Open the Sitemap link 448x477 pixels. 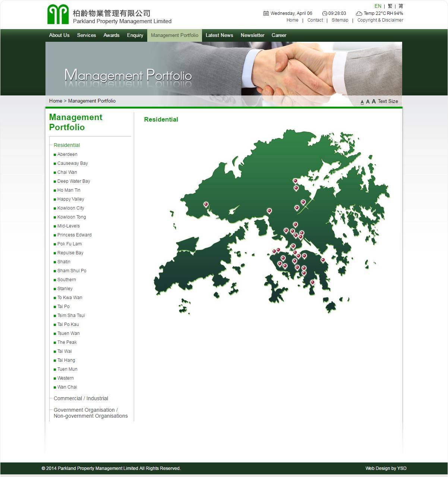coord(340,20)
